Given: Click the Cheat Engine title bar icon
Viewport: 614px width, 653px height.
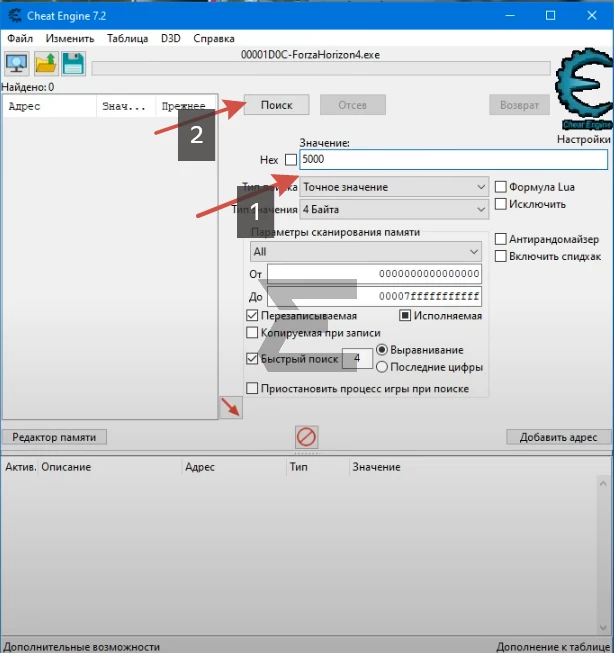Looking at the screenshot, I should 15,16.
